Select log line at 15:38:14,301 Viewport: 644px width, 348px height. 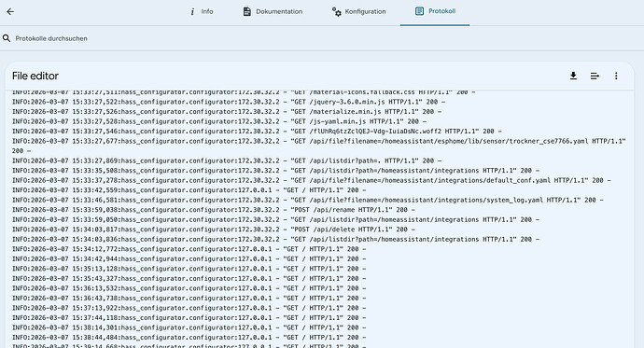tap(189, 328)
